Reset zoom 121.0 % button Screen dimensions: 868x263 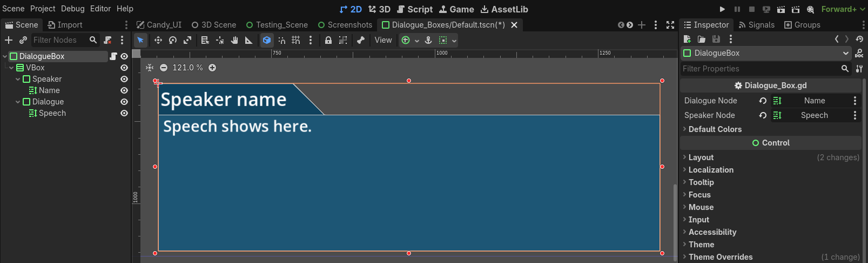point(187,68)
